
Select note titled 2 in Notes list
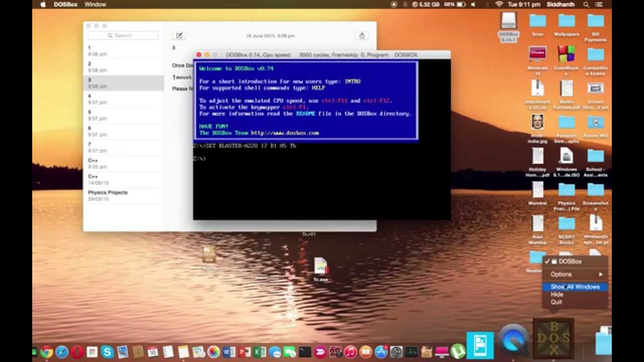pyautogui.click(x=123, y=67)
